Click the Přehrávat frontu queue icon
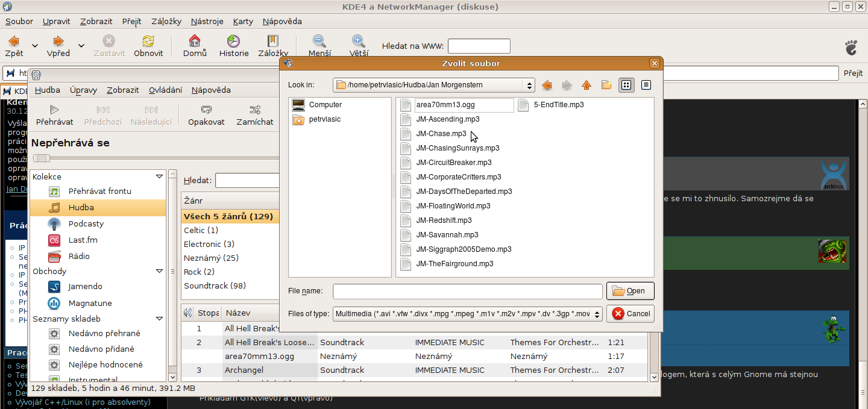Screen dimensions: 868x409 point(54,191)
